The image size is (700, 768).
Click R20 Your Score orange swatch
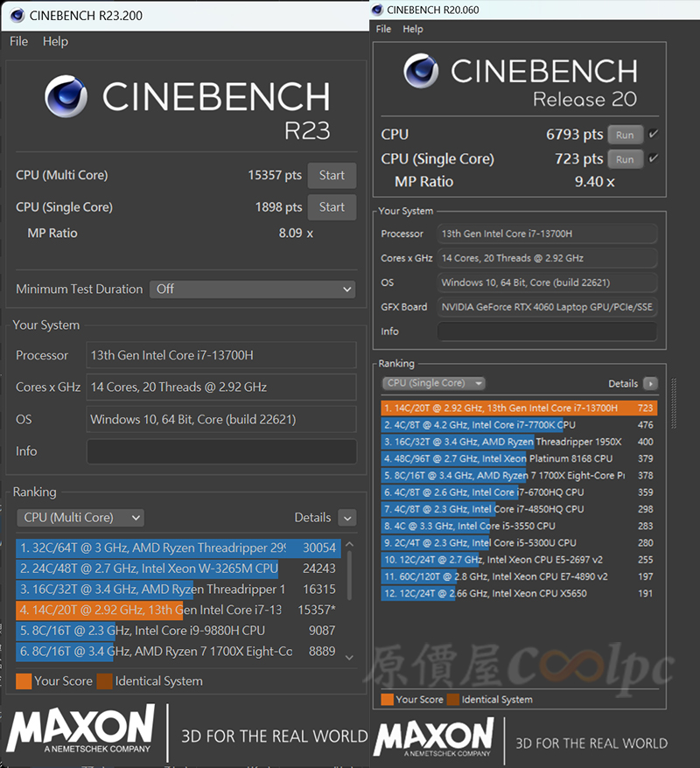point(387,700)
